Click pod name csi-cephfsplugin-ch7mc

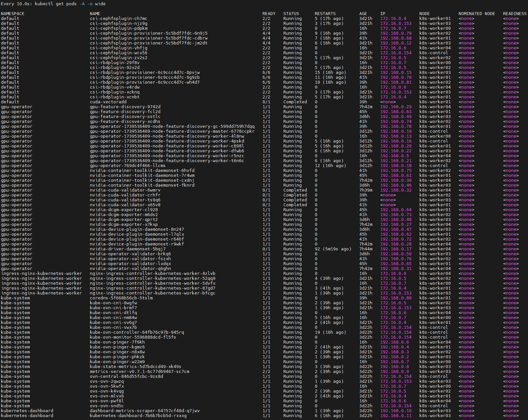pos(118,19)
